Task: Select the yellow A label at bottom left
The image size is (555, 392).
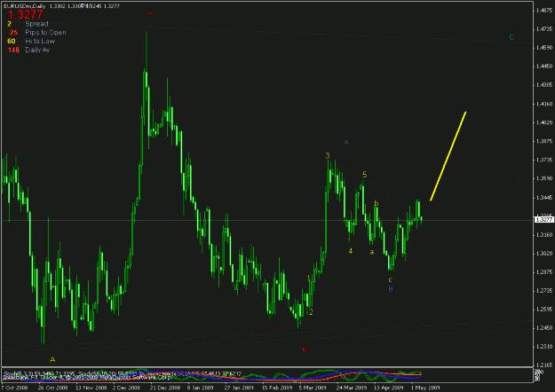Action: click(x=52, y=359)
